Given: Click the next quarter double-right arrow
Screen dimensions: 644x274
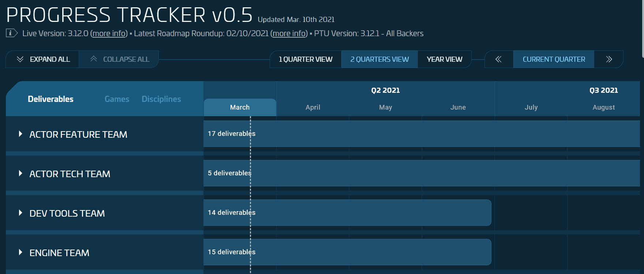Looking at the screenshot, I should coord(609,59).
